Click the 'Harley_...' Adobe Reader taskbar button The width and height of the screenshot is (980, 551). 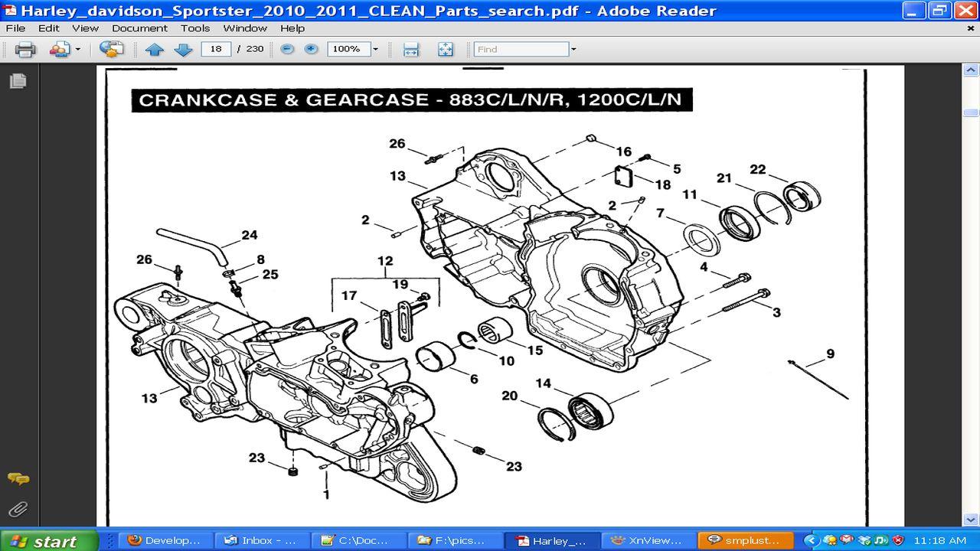(x=553, y=540)
